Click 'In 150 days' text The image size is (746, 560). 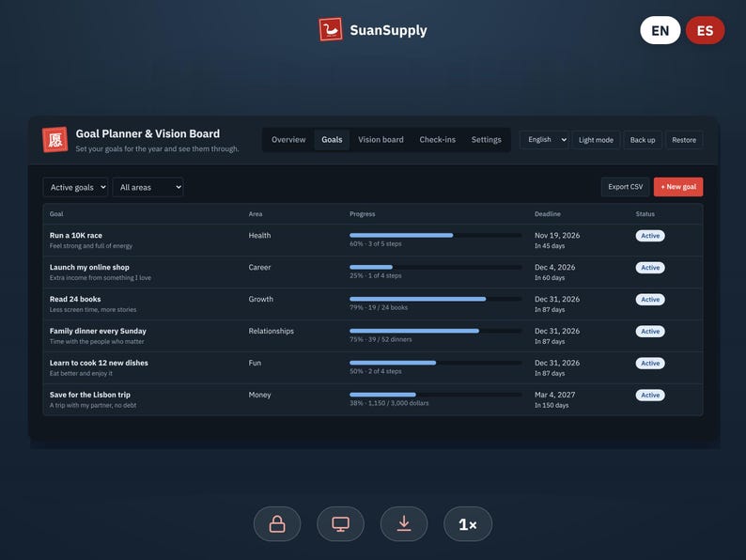click(552, 405)
